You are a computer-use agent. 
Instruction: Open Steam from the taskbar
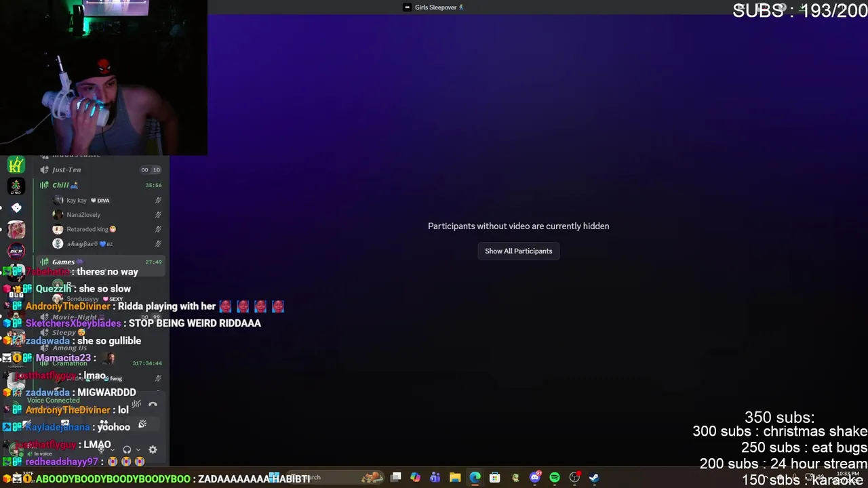pos(594,477)
